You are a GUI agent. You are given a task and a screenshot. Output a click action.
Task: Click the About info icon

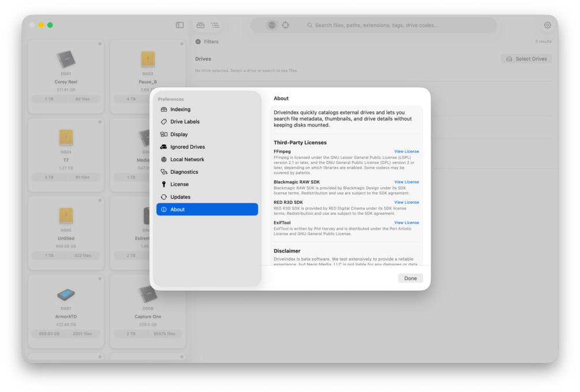163,210
